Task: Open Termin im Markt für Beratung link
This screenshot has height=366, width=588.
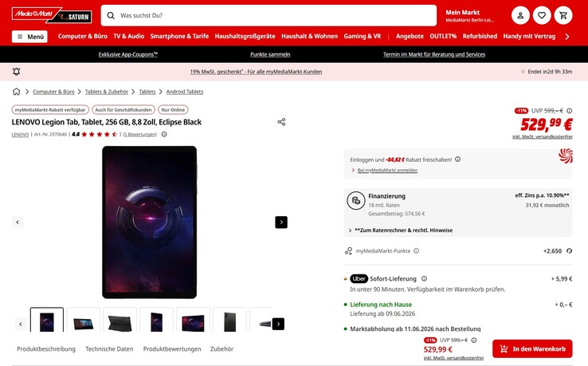Action: (434, 54)
